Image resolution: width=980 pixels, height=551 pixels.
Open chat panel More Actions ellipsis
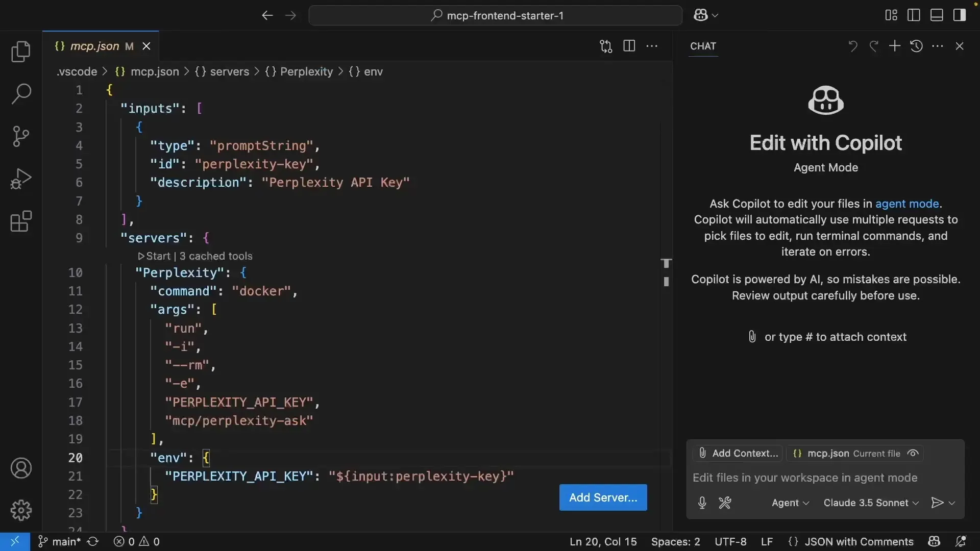click(x=938, y=46)
